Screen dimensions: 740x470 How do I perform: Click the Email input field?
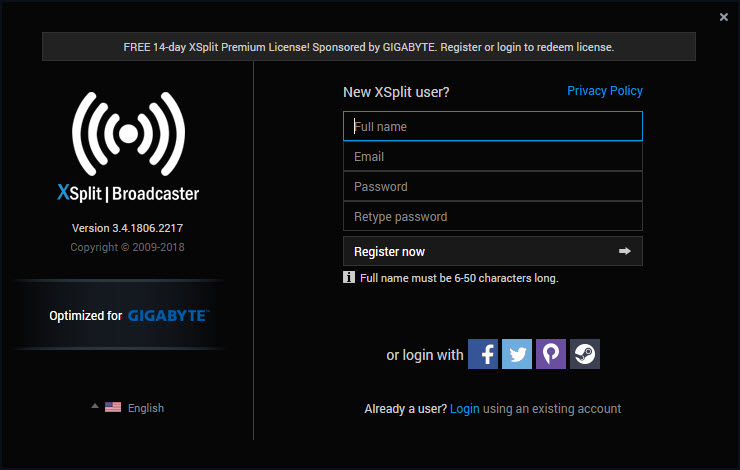coord(493,156)
